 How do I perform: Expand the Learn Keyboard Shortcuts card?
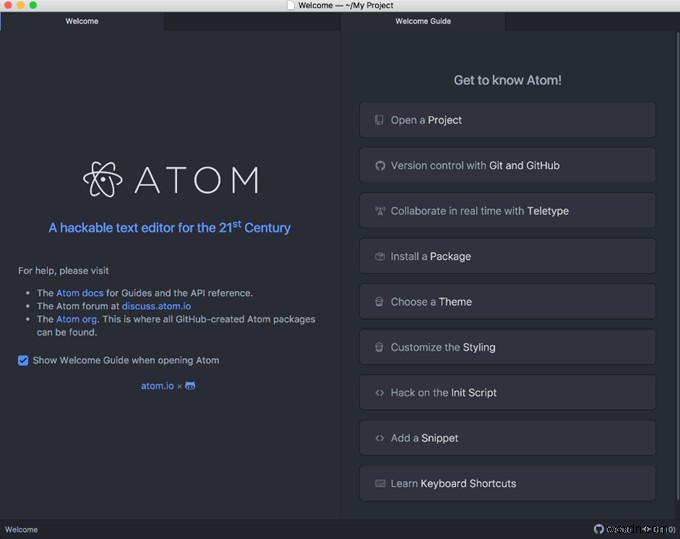[x=507, y=483]
